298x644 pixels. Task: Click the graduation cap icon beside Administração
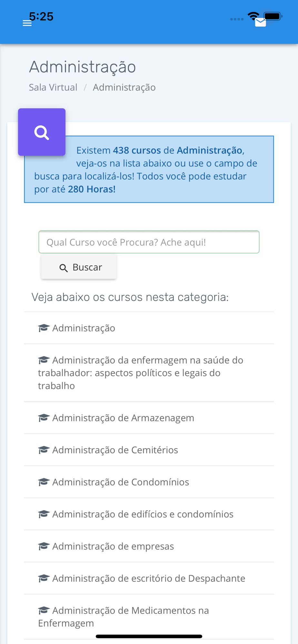44,328
